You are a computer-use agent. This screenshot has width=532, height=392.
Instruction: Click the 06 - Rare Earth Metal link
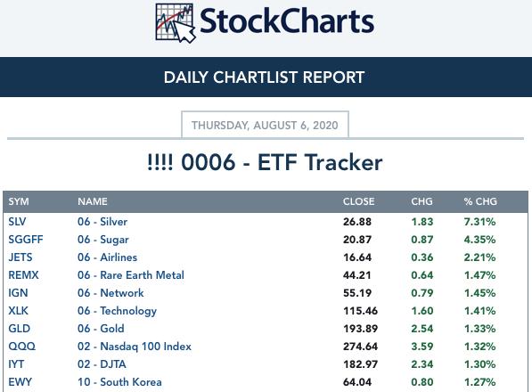point(131,275)
